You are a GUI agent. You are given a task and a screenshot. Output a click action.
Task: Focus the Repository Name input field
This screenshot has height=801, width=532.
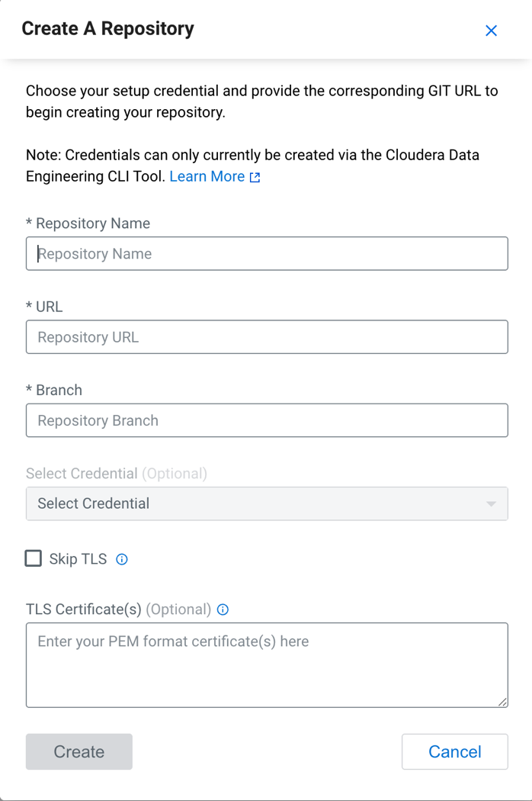pyautogui.click(x=267, y=253)
